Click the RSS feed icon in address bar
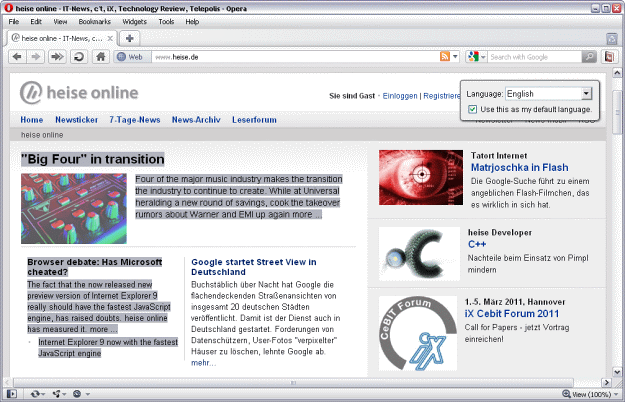 445,57
